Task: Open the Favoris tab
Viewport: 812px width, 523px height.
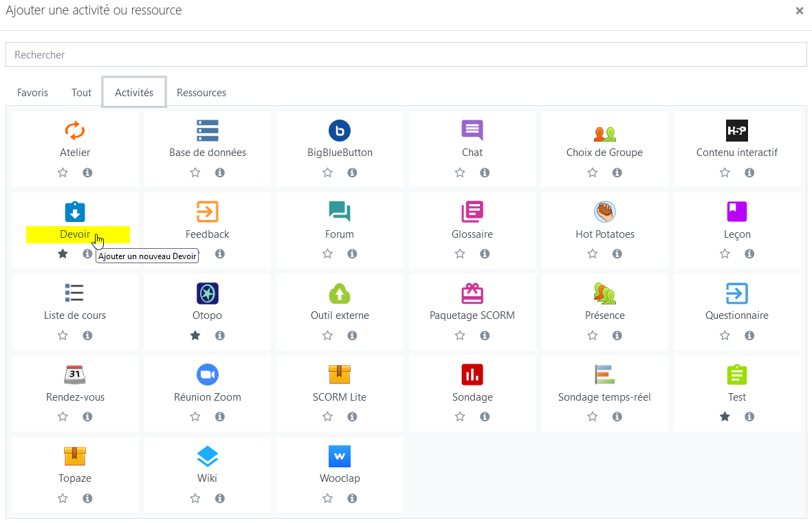Action: [33, 93]
